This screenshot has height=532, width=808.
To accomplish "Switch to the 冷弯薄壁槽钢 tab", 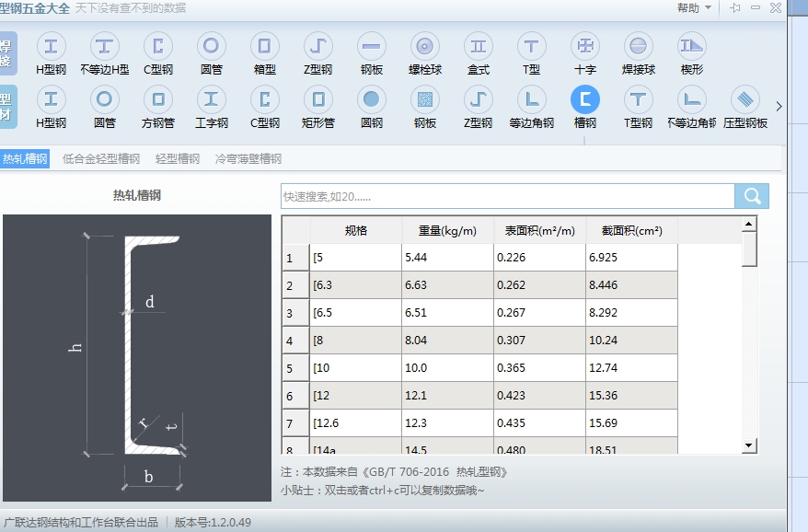I will tap(248, 159).
